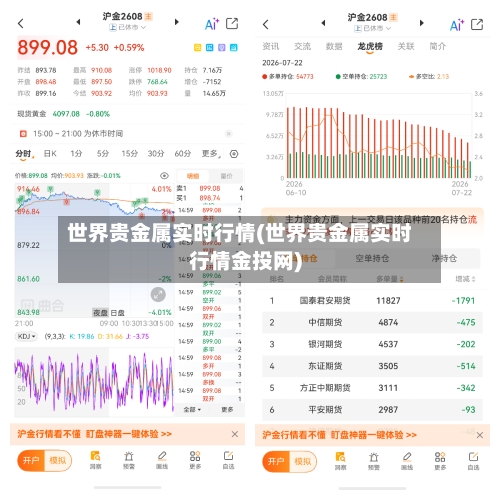Go to previous contract in right screen

(x=323, y=23)
